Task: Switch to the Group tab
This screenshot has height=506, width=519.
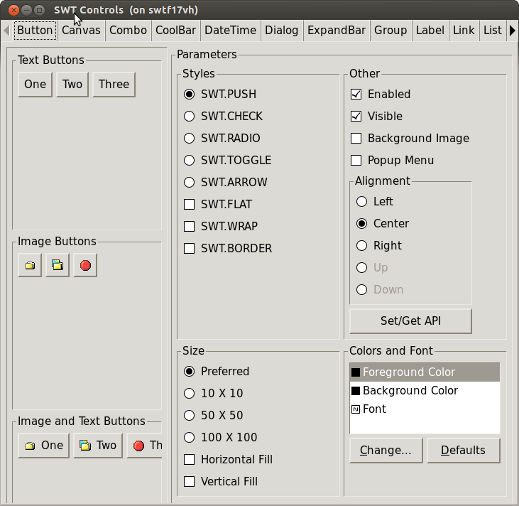Action: coord(391,30)
